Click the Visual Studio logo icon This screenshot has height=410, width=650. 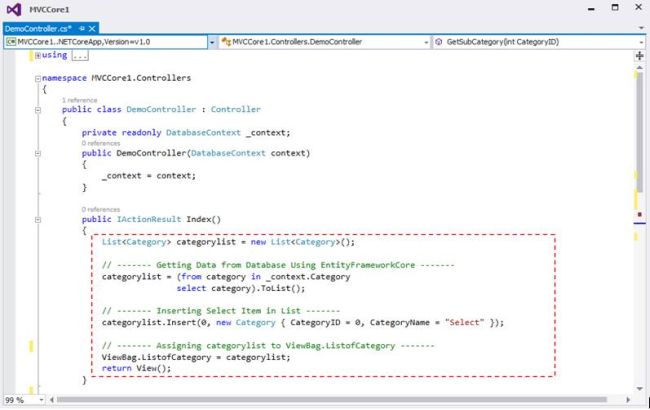[x=14, y=9]
